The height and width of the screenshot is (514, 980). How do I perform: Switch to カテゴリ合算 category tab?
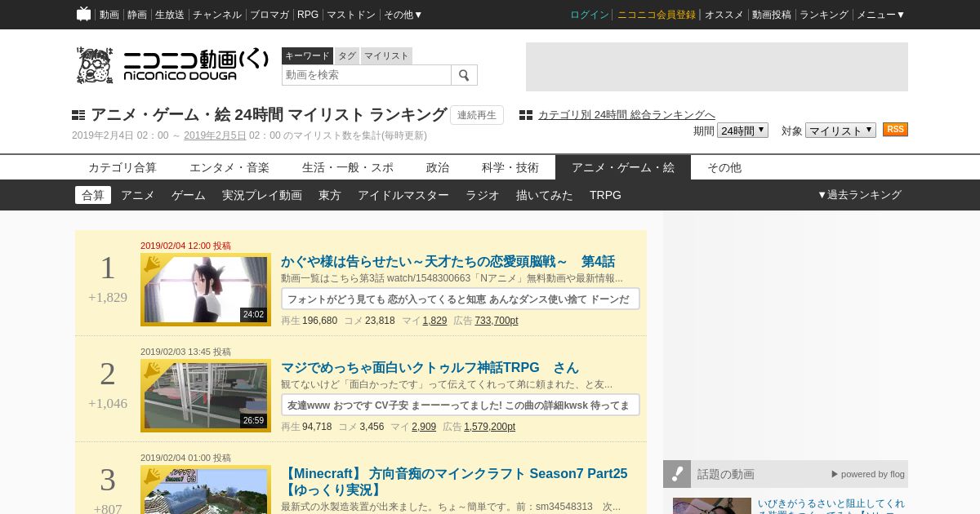122,167
